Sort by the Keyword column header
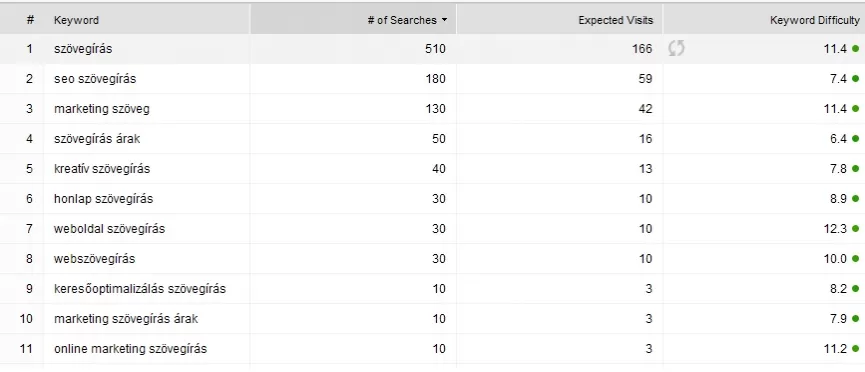 [x=76, y=20]
